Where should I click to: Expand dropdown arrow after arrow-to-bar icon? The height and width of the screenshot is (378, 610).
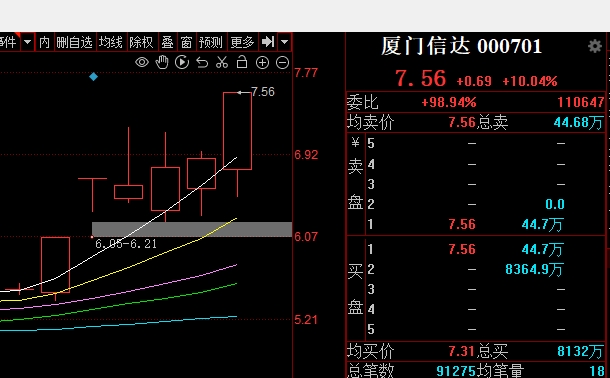(285, 42)
